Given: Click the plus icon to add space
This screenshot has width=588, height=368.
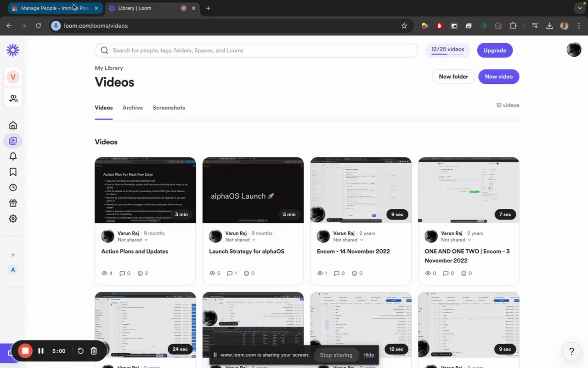Looking at the screenshot, I should (x=13, y=255).
